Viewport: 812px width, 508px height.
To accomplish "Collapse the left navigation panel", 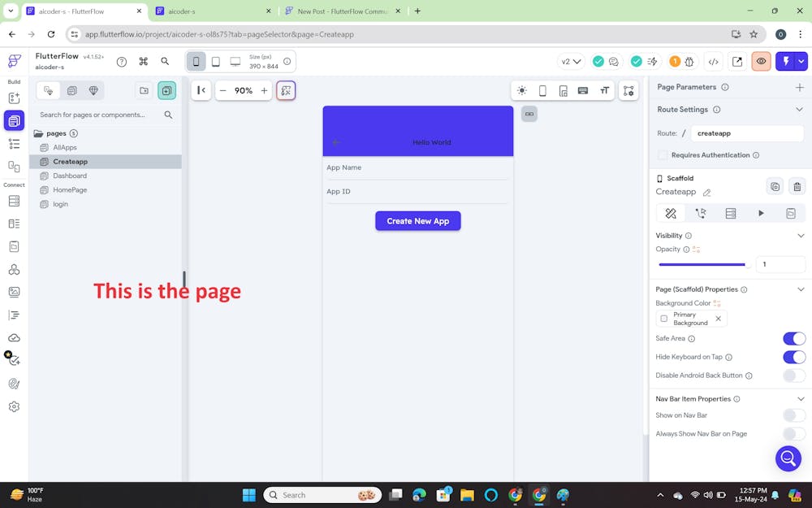I will (201, 91).
